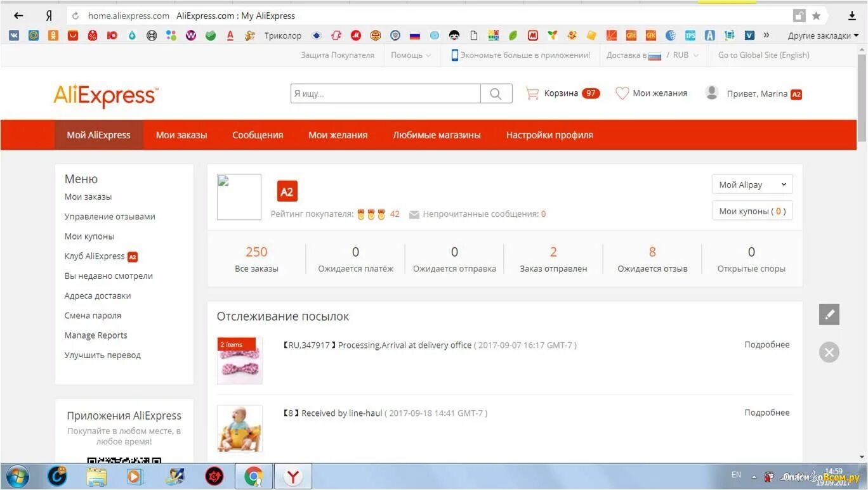Go to Global Site (English)

[x=763, y=55]
